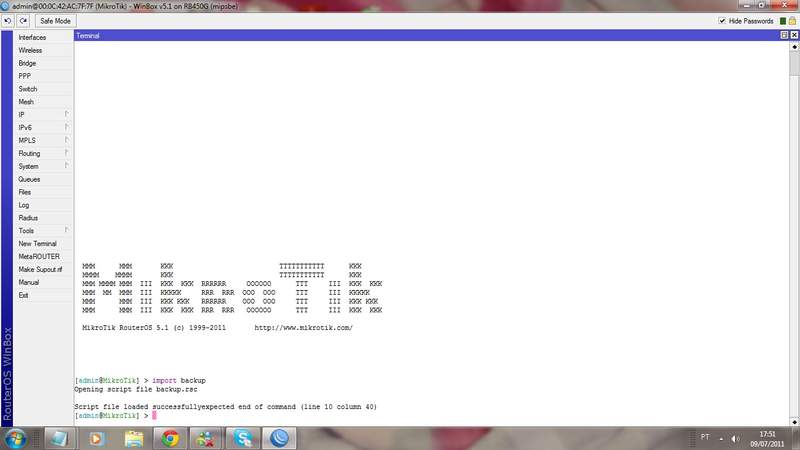
Task: Expand the System submenu arrow
Action: [x=67, y=166]
